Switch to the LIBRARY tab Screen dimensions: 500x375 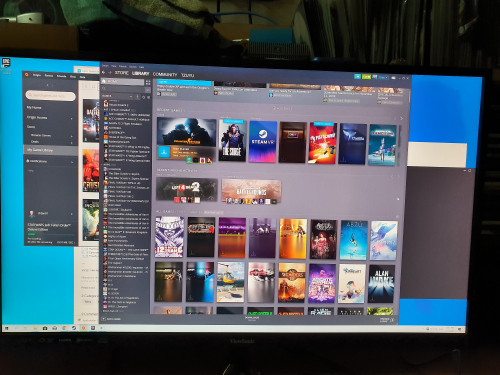(x=141, y=74)
